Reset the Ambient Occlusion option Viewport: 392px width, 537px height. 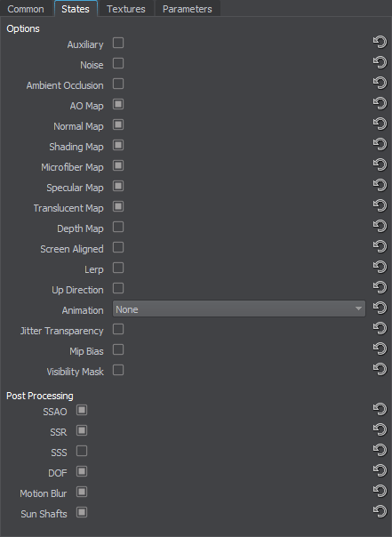[380, 84]
